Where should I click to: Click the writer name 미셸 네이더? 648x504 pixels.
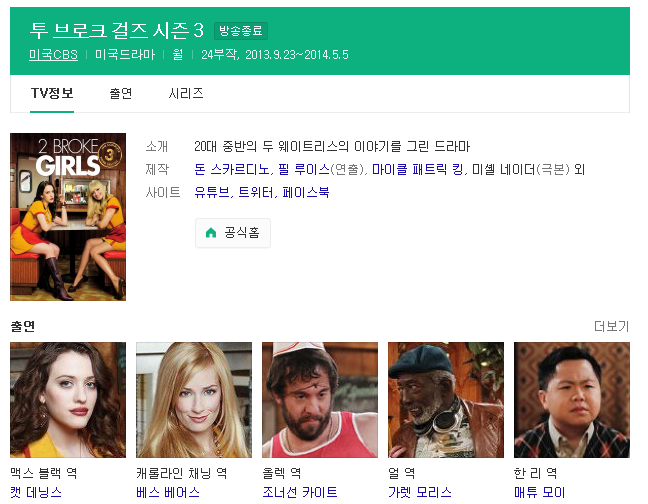[x=503, y=169]
